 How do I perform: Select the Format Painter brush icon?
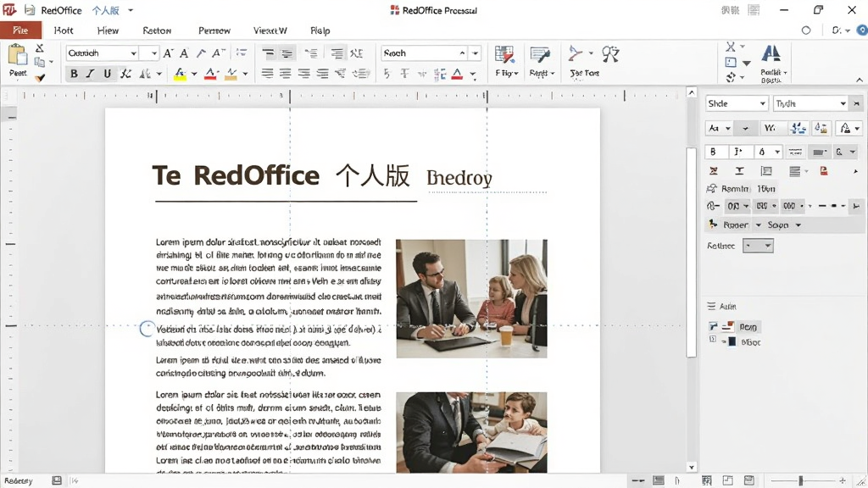tap(40, 77)
